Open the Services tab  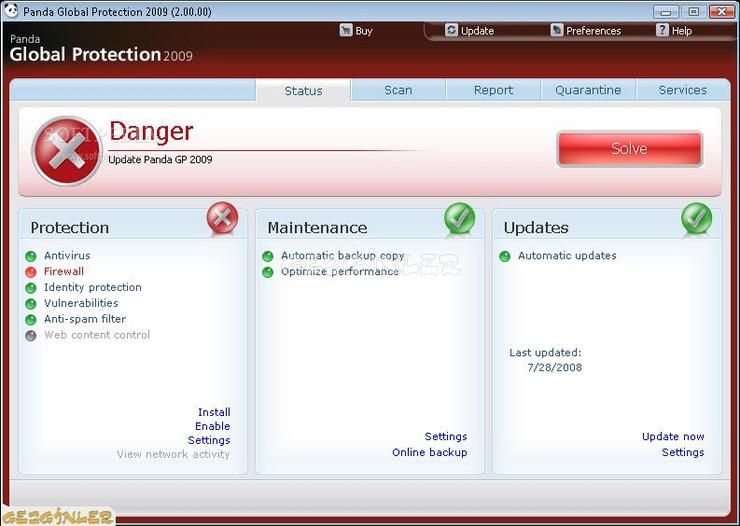(x=683, y=90)
